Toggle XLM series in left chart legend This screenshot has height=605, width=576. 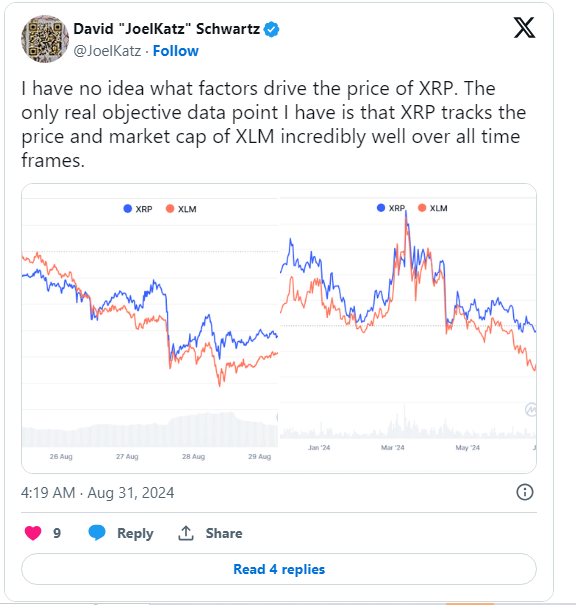coord(181,209)
